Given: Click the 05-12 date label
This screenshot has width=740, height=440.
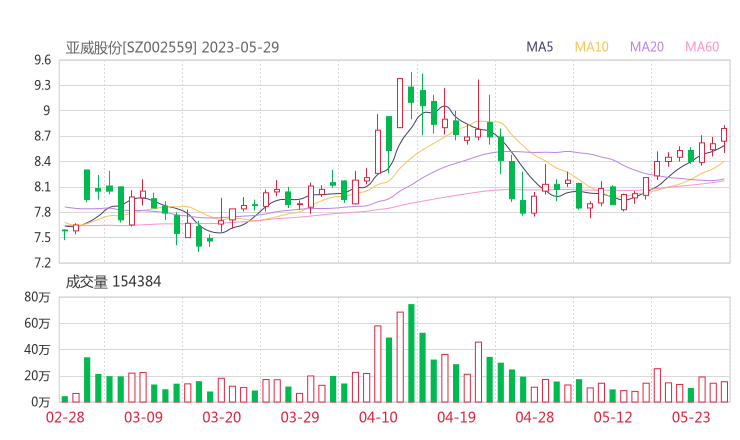Looking at the screenshot, I should [613, 417].
